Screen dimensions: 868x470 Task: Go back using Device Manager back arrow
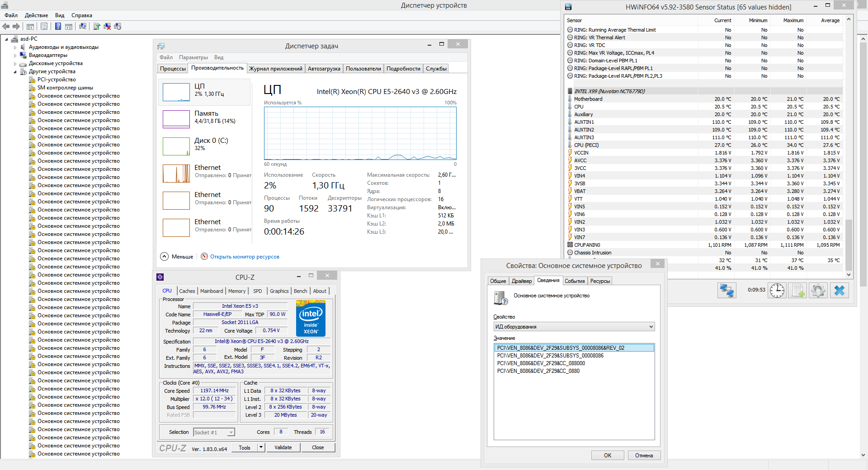click(6, 26)
